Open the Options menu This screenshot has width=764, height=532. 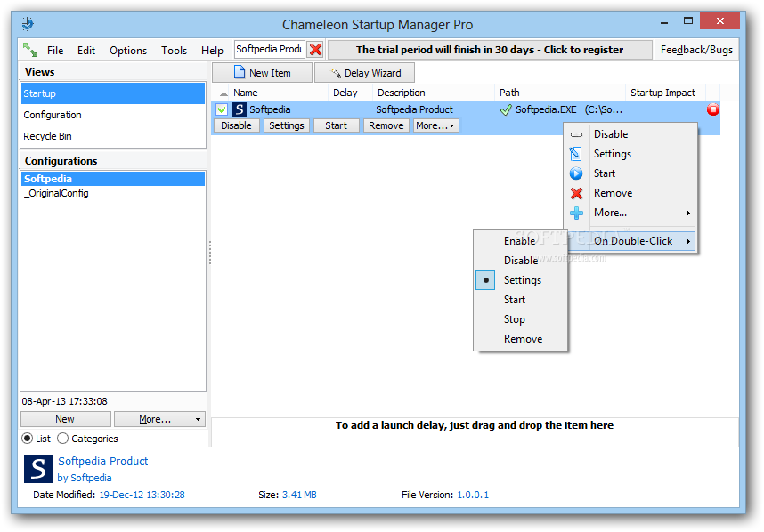[x=128, y=50]
